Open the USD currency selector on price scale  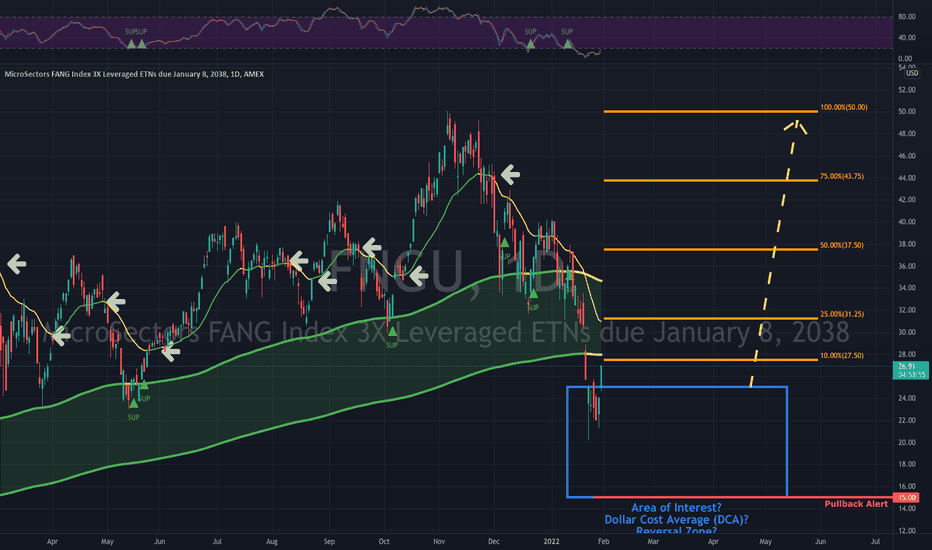pos(912,73)
